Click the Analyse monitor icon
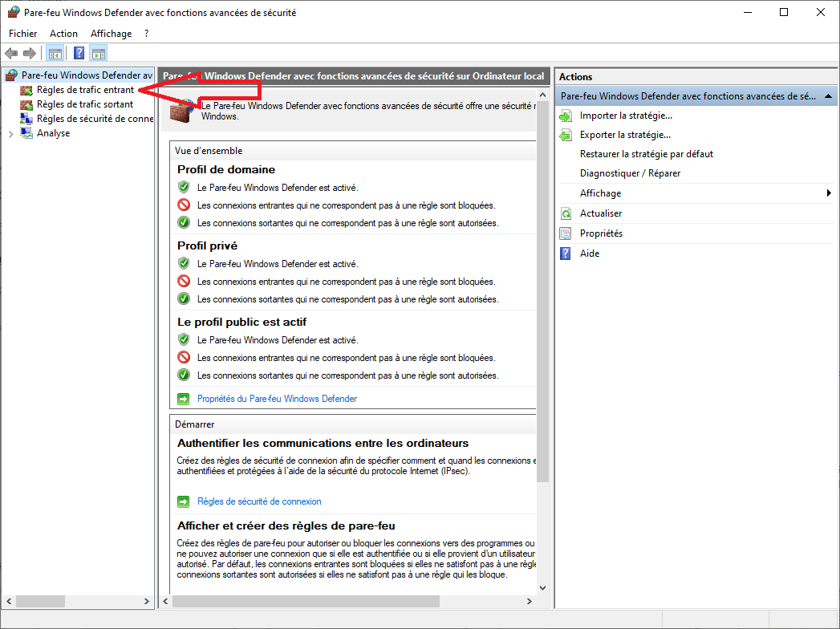 [x=26, y=133]
